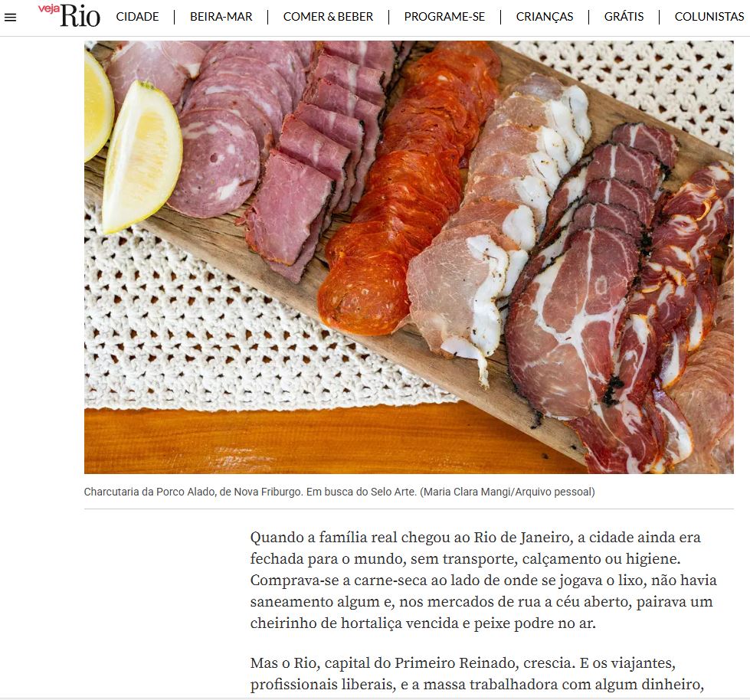750x700 pixels.
Task: Click the Veja Rio logo
Action: (x=70, y=16)
